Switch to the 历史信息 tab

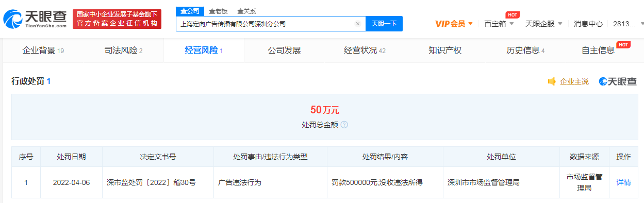525,50
